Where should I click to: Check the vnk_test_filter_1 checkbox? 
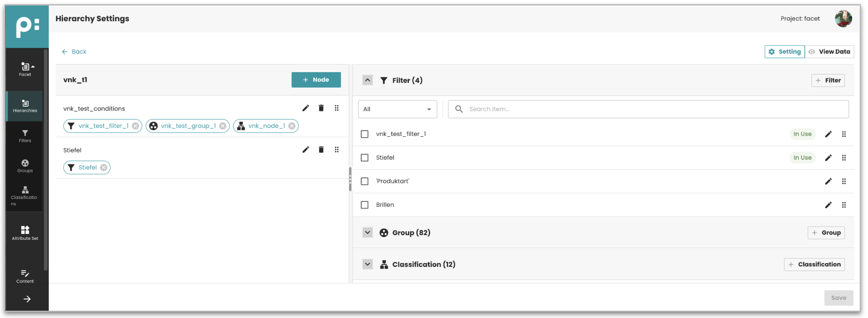click(364, 134)
